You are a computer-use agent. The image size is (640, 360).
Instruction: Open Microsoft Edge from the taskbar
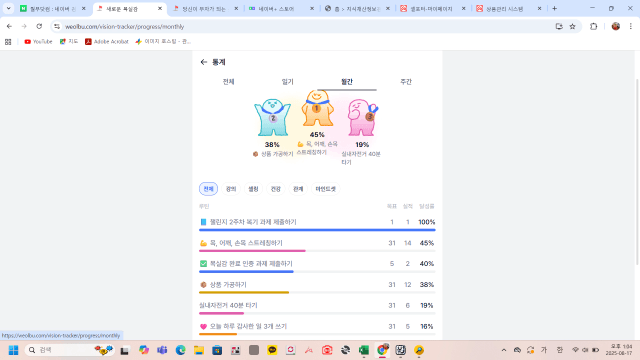pos(180,350)
